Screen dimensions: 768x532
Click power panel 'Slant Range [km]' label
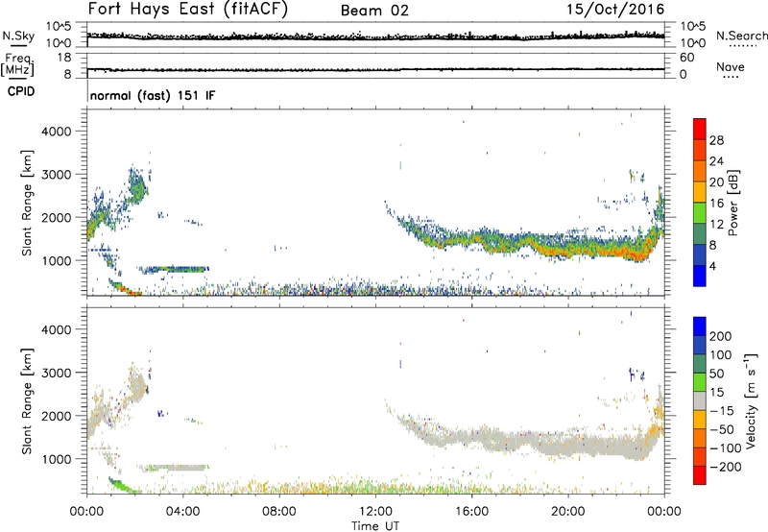(x=27, y=203)
